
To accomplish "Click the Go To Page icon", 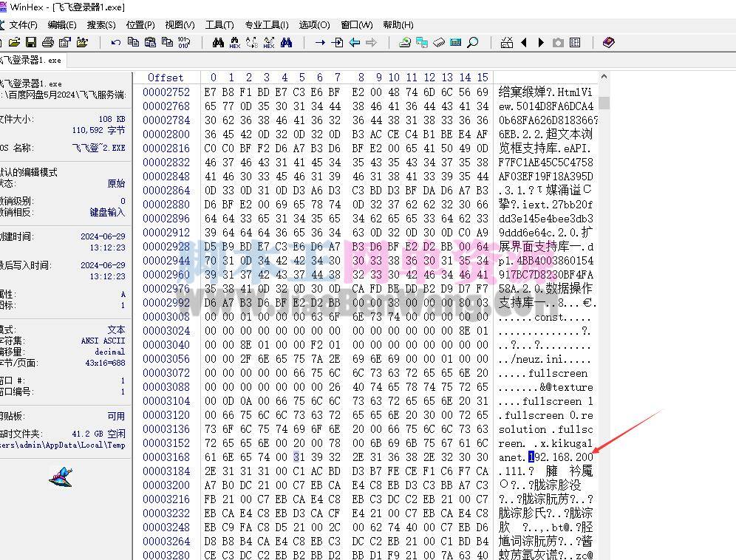I will tap(337, 43).
